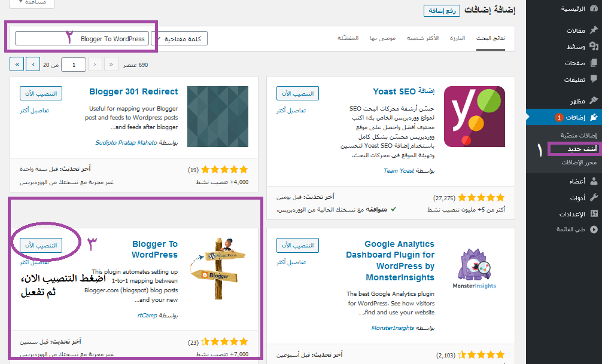
Task: Open the موصى بها tab
Action: [x=383, y=38]
